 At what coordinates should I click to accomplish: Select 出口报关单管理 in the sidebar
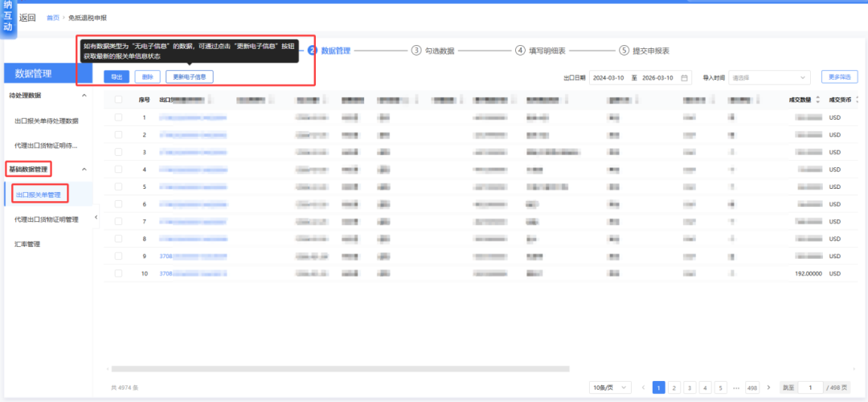pyautogui.click(x=39, y=195)
